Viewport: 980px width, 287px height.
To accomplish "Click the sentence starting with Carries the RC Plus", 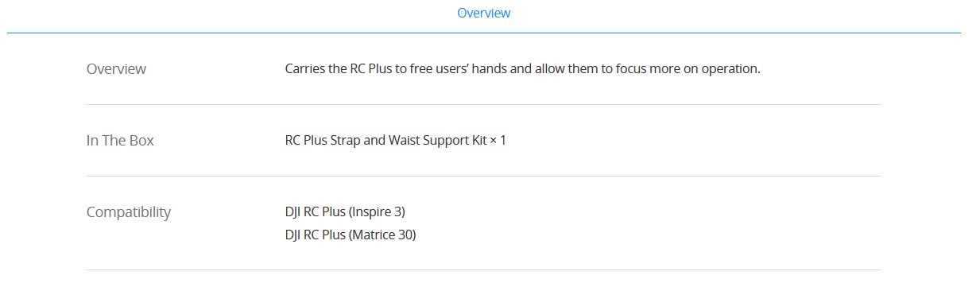I will pyautogui.click(x=522, y=68).
